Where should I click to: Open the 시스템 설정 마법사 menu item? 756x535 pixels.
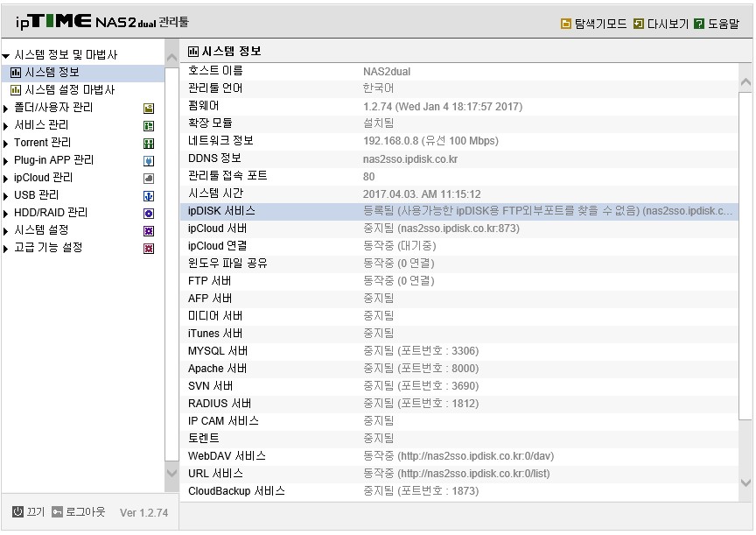click(70, 89)
